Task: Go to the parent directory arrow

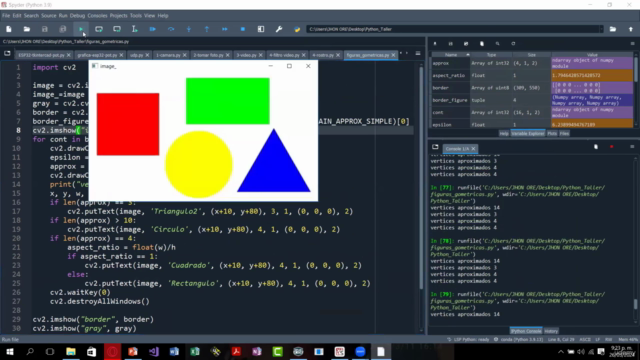Action: 631,29
